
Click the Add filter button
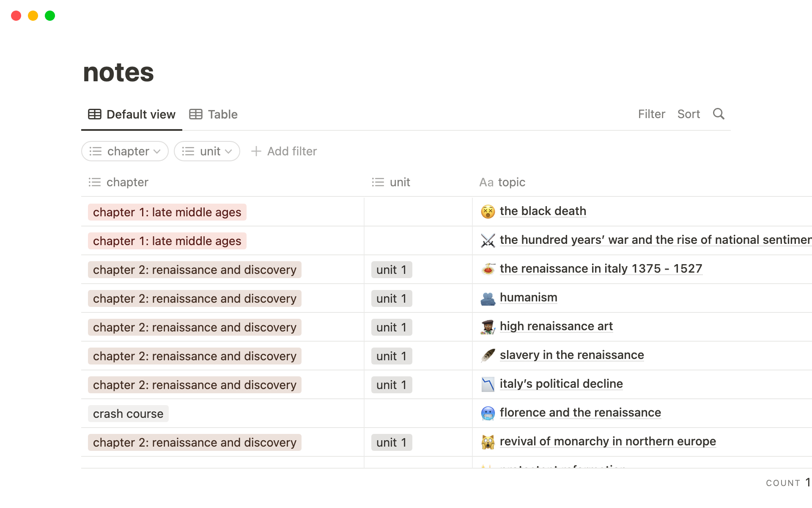point(284,151)
